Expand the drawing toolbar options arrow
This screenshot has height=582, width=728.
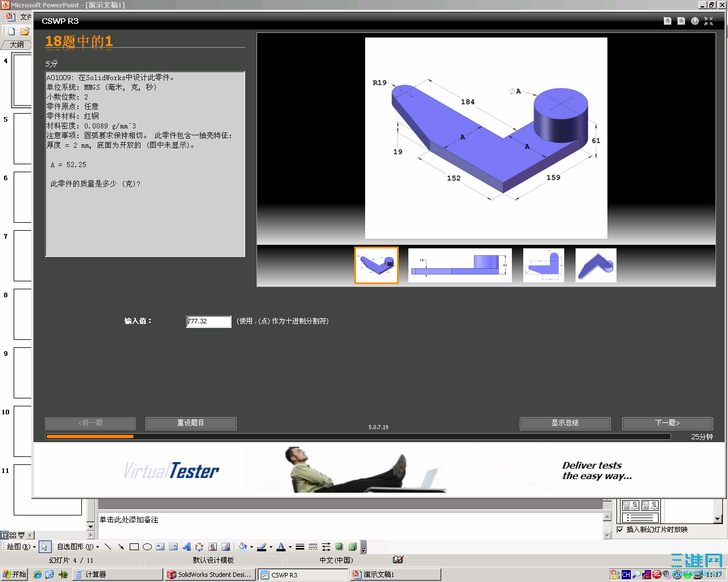pos(364,547)
